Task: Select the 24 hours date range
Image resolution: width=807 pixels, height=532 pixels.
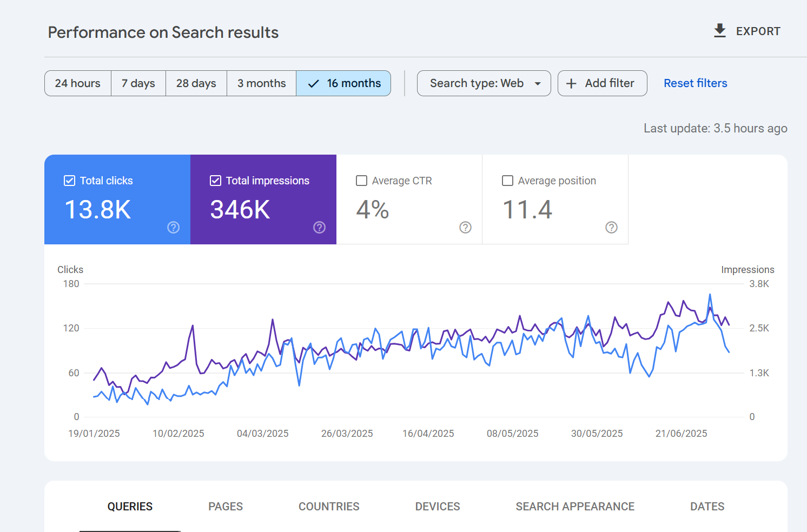Action: coord(78,83)
